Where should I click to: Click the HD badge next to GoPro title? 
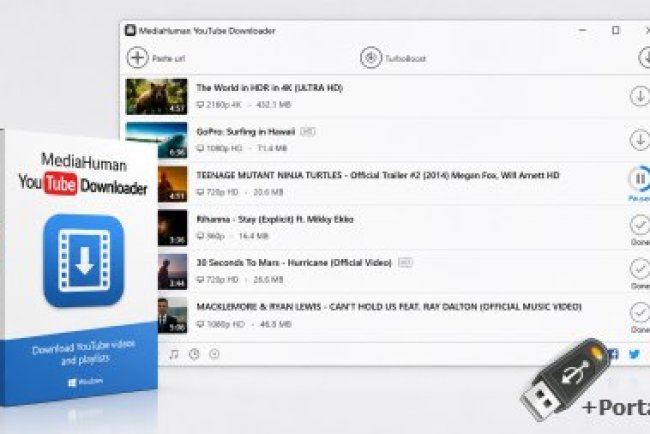pos(308,132)
